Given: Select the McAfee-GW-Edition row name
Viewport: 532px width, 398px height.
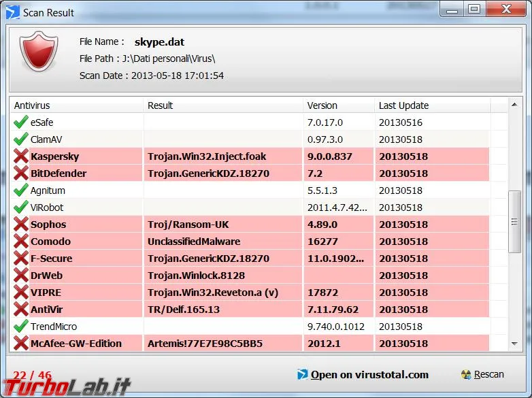Looking at the screenshot, I should point(76,344).
